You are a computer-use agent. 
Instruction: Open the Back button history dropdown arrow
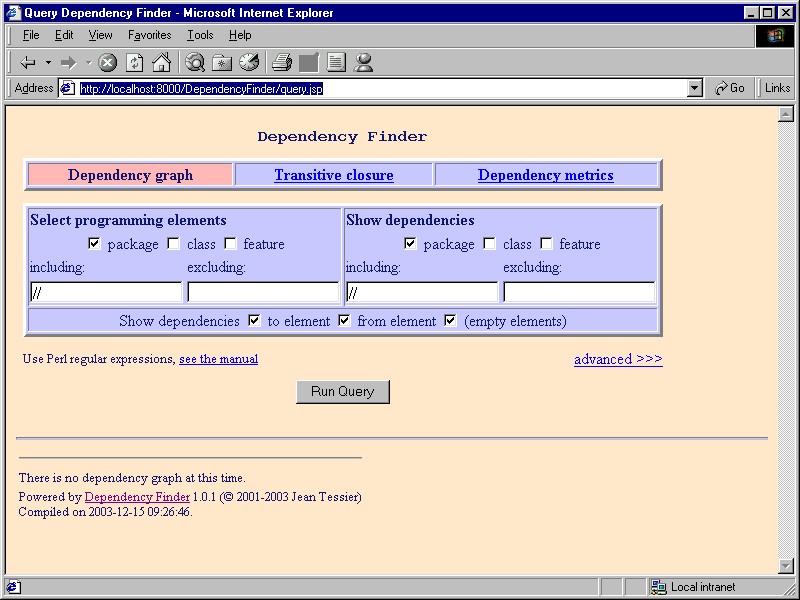[48, 62]
